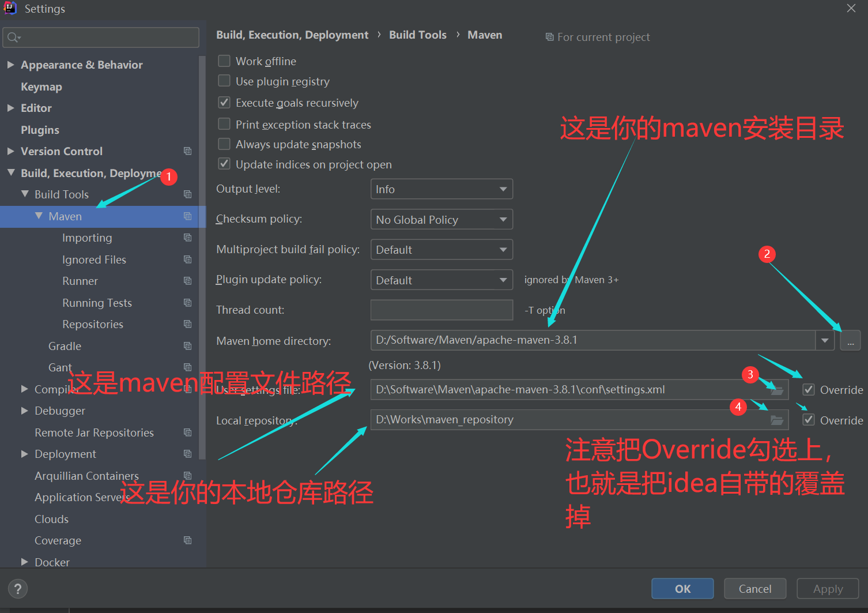Image resolution: width=868 pixels, height=613 pixels.
Task: Open Ignored Files settings page
Action: (x=94, y=260)
